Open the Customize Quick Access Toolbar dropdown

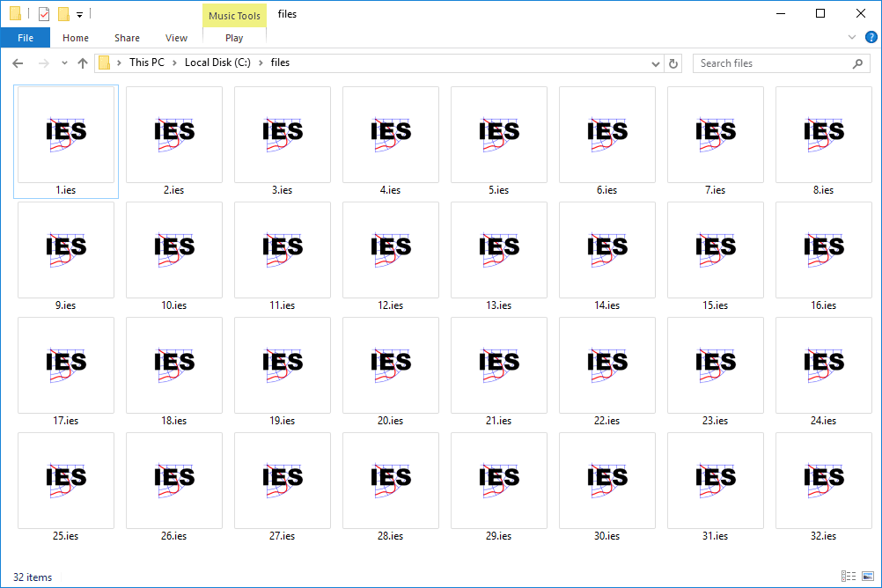79,13
